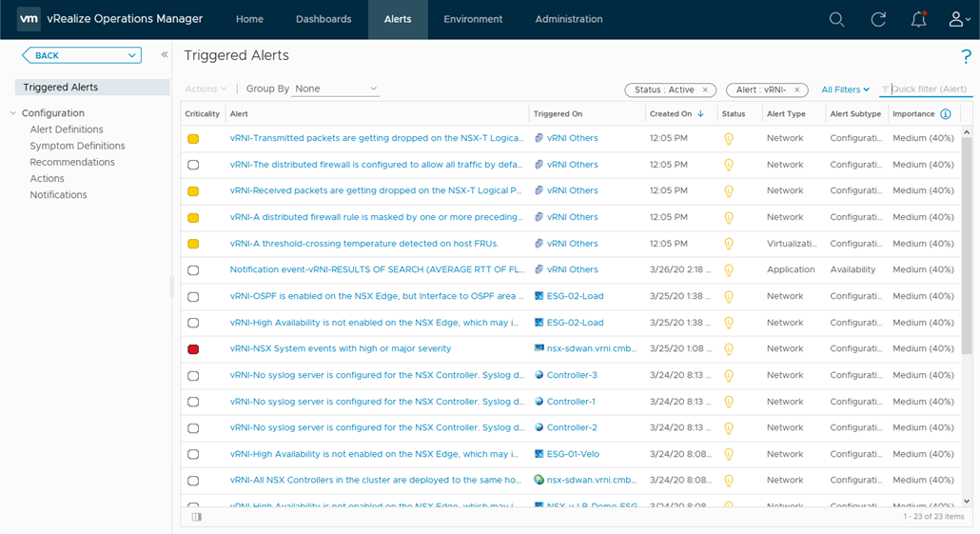Switch to the Dashboards tab
Screen dimensions: 980x534
point(323,19)
